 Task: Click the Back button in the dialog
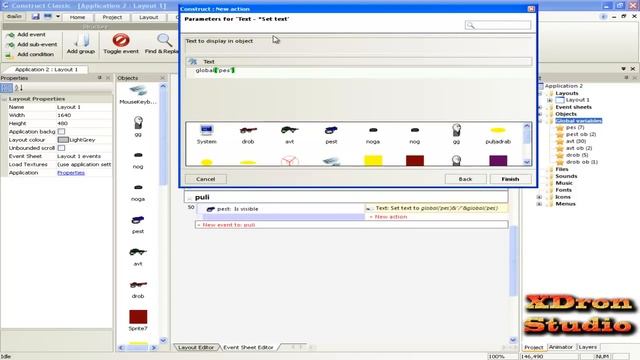point(465,179)
